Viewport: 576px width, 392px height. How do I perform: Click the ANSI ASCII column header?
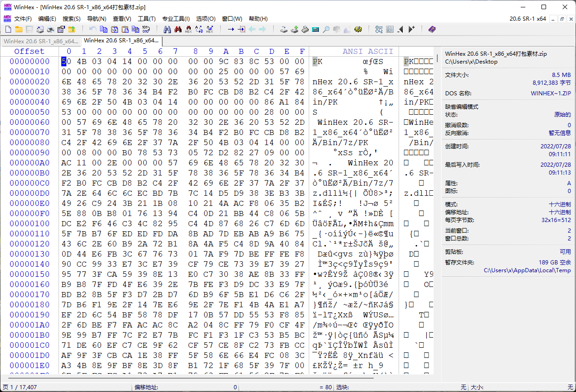coord(368,51)
